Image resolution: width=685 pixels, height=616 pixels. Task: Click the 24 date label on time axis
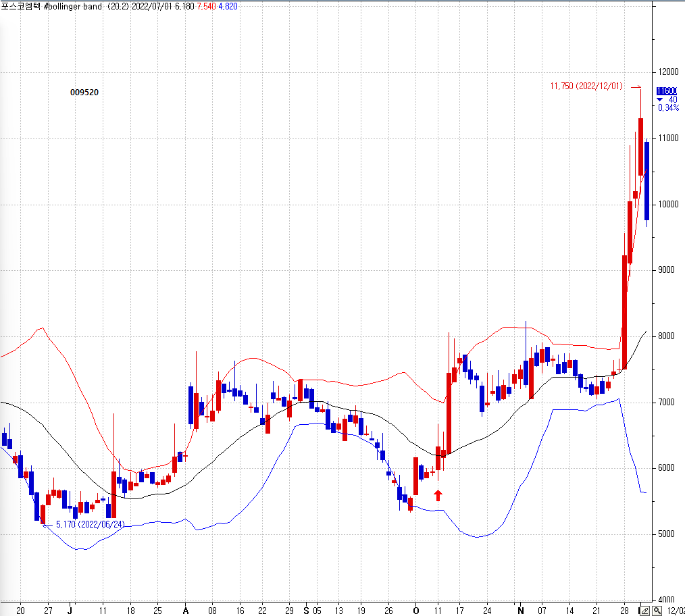click(487, 611)
